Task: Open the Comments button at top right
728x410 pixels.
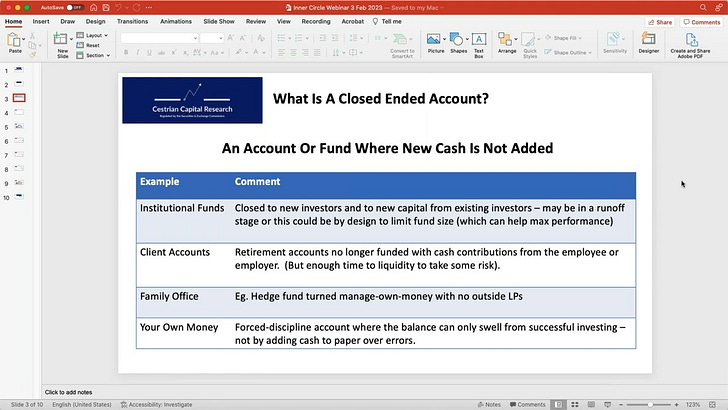Action: pos(702,22)
